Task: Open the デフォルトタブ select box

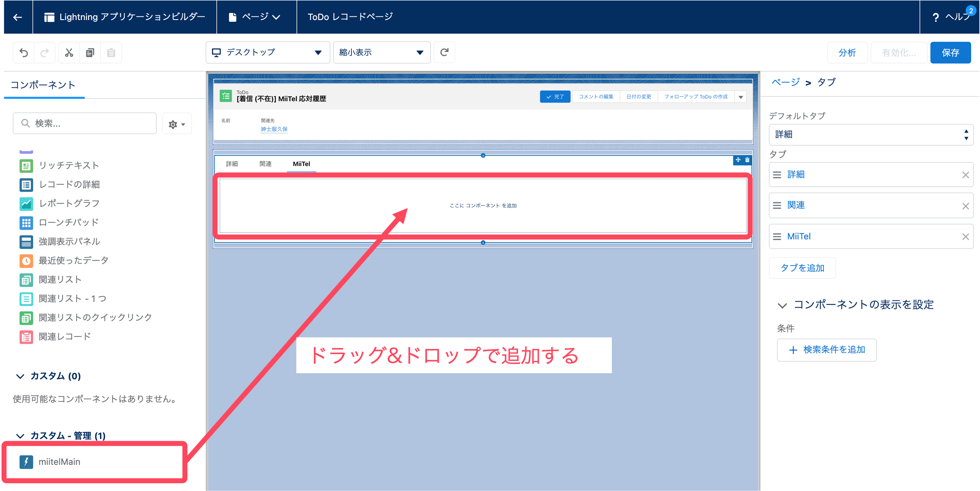Action: pyautogui.click(x=871, y=135)
